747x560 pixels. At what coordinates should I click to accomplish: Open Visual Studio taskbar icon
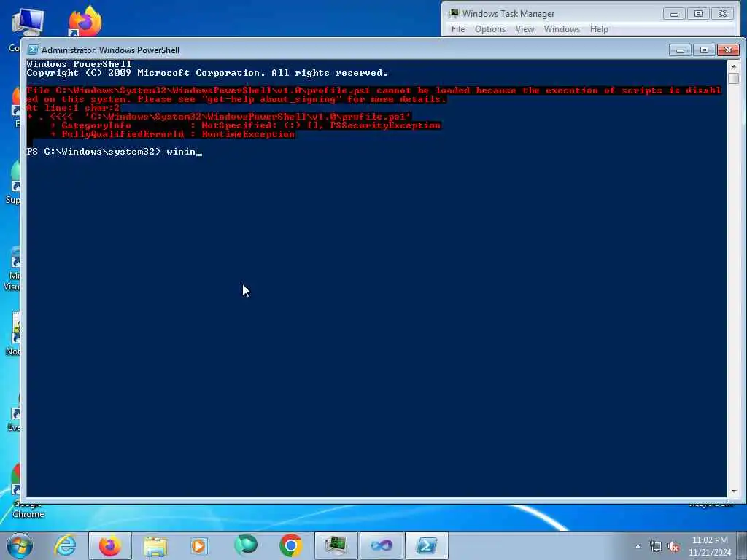click(x=381, y=545)
